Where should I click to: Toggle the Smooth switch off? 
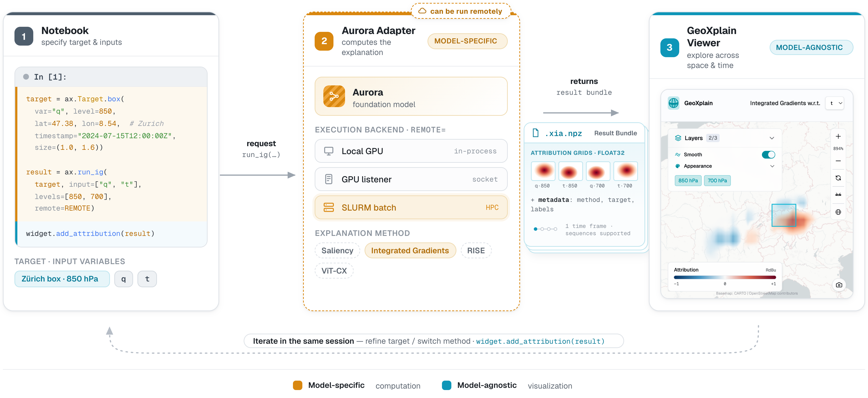pyautogui.click(x=768, y=154)
